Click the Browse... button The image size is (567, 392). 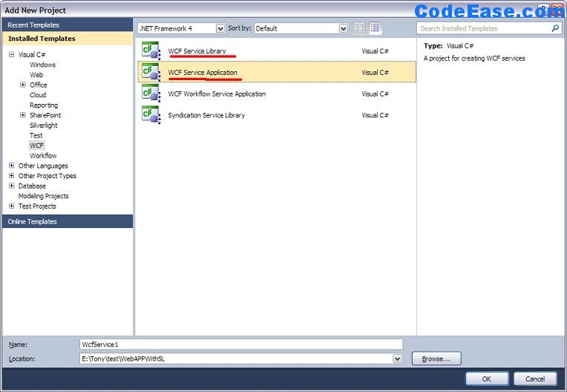tap(436, 359)
